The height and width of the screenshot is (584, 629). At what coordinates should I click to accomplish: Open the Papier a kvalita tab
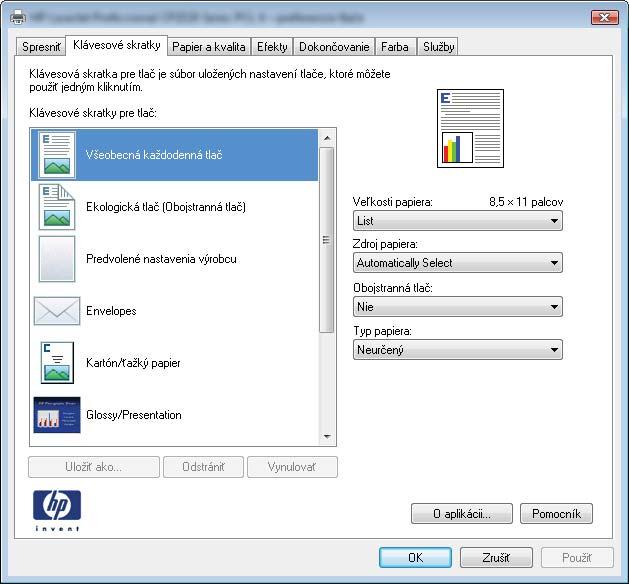209,47
